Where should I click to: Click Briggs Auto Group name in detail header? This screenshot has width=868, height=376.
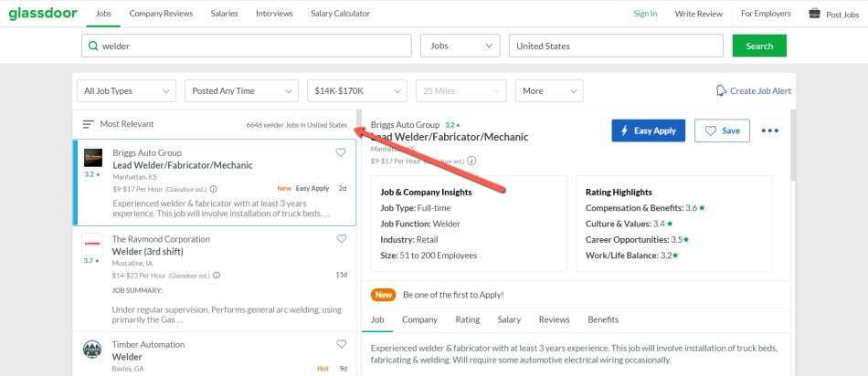tap(405, 125)
